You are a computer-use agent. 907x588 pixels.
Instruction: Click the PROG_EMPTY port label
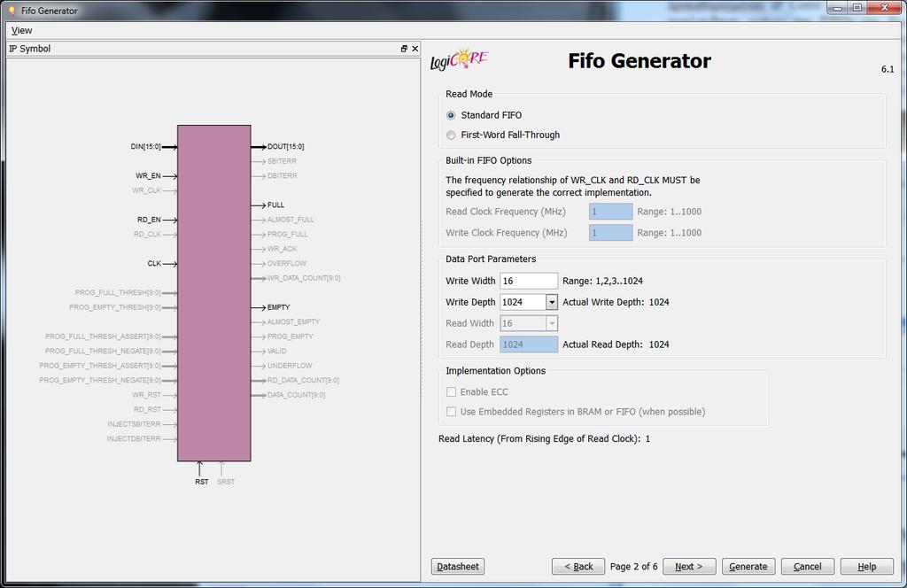(x=291, y=337)
